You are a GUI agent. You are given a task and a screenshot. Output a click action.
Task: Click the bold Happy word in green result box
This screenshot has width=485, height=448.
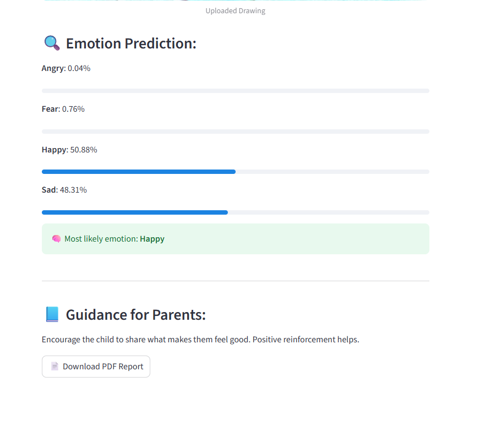[152, 239]
